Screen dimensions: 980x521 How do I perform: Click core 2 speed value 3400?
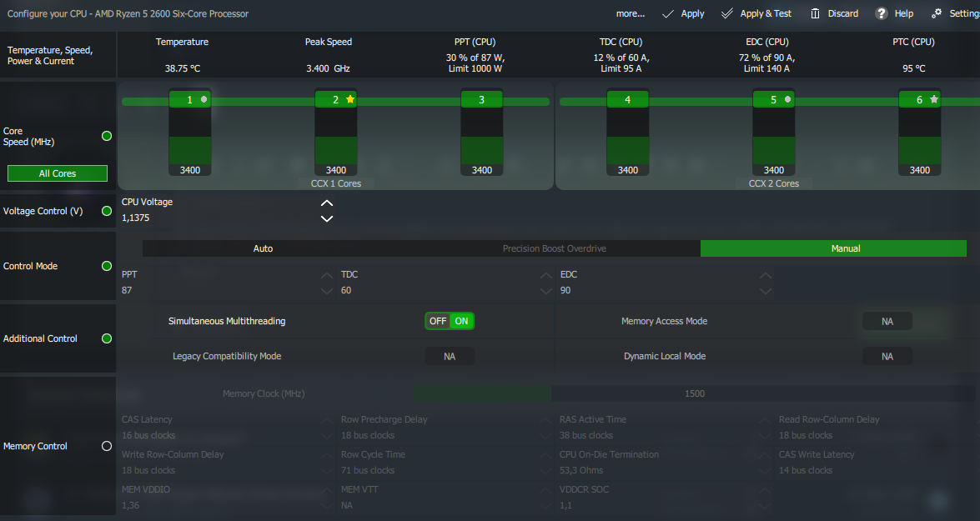[335, 170]
